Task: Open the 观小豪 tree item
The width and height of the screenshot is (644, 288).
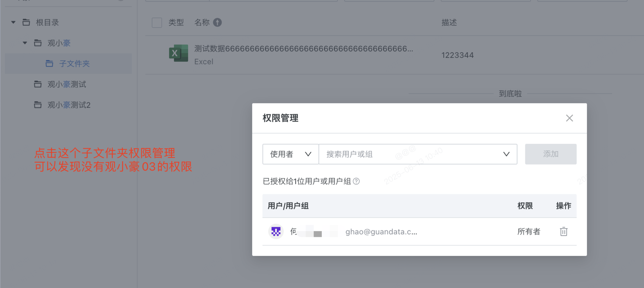Action: pos(59,43)
